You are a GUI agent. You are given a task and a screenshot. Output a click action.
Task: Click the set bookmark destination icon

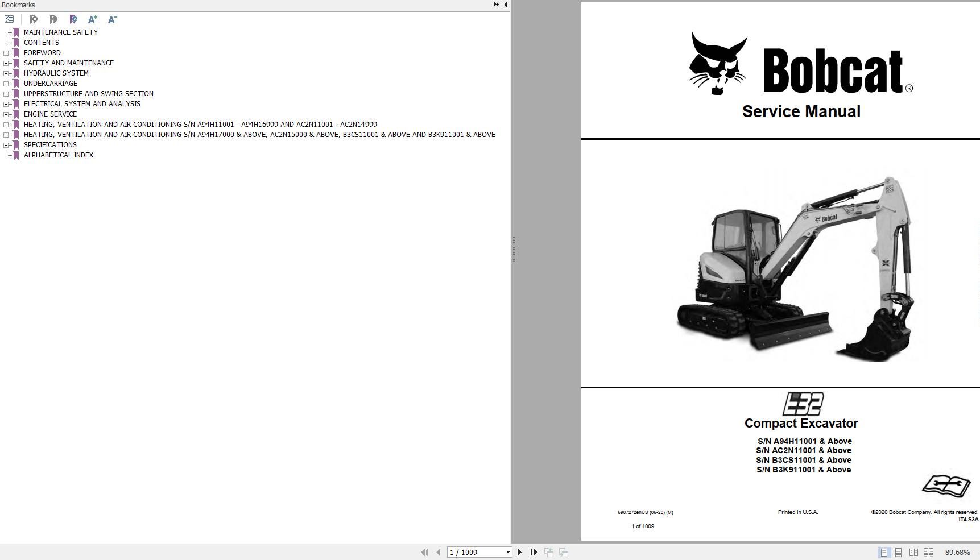tap(73, 19)
